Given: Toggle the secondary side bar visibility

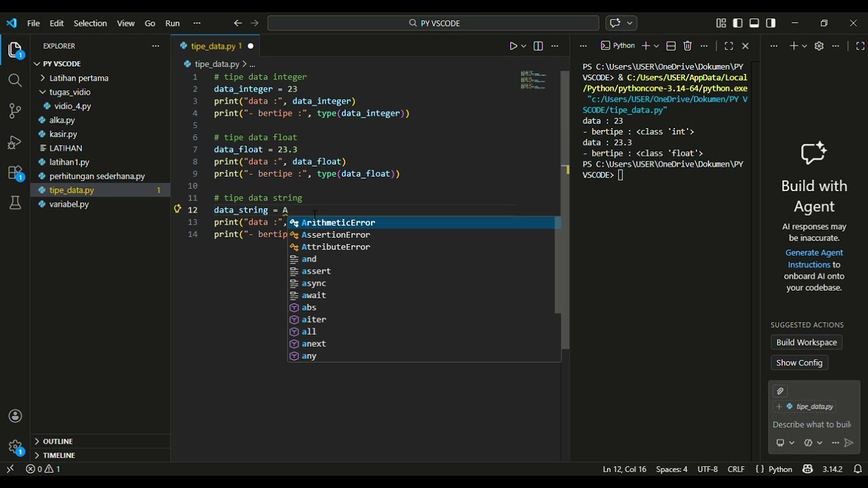Looking at the screenshot, I should 771,23.
